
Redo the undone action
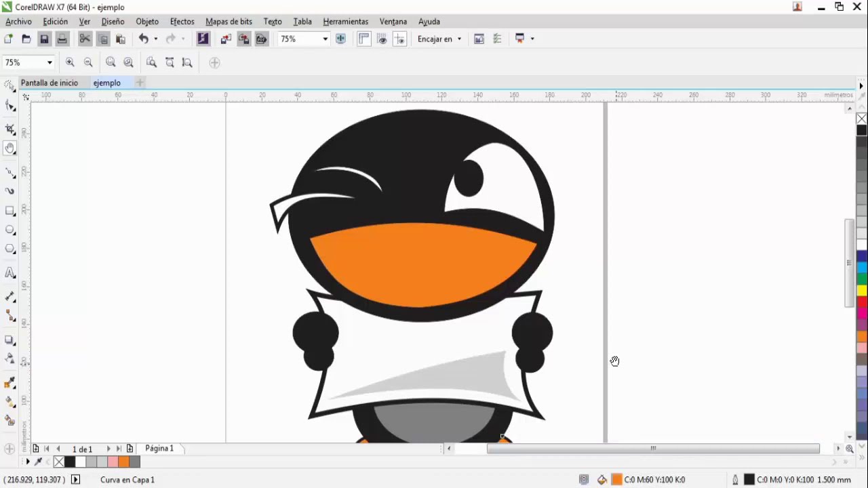pyautogui.click(x=171, y=39)
